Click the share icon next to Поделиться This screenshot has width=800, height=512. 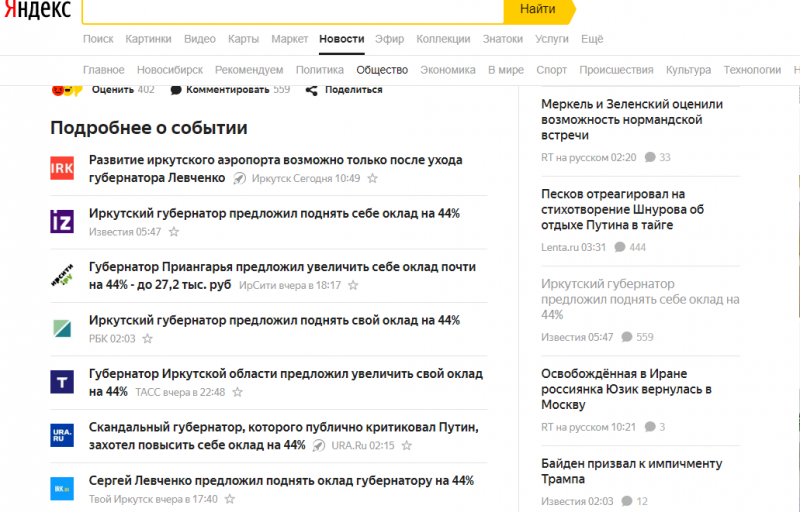[x=312, y=90]
